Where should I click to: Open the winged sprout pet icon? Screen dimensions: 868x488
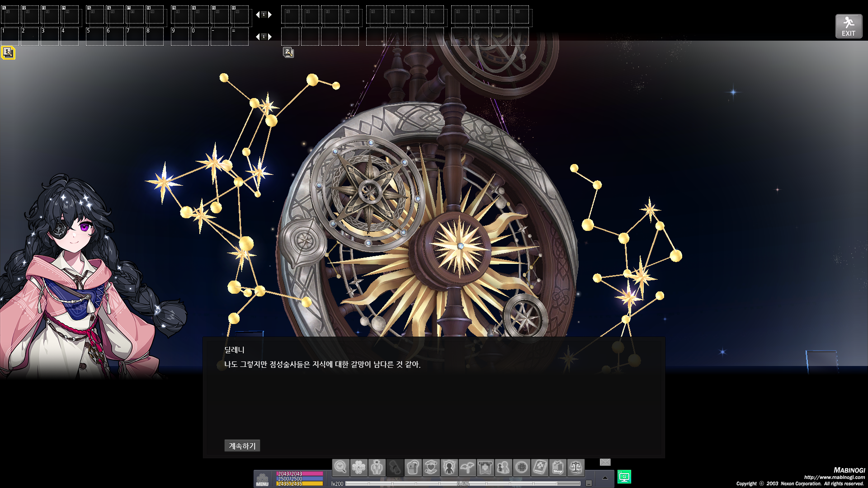pyautogui.click(x=467, y=467)
